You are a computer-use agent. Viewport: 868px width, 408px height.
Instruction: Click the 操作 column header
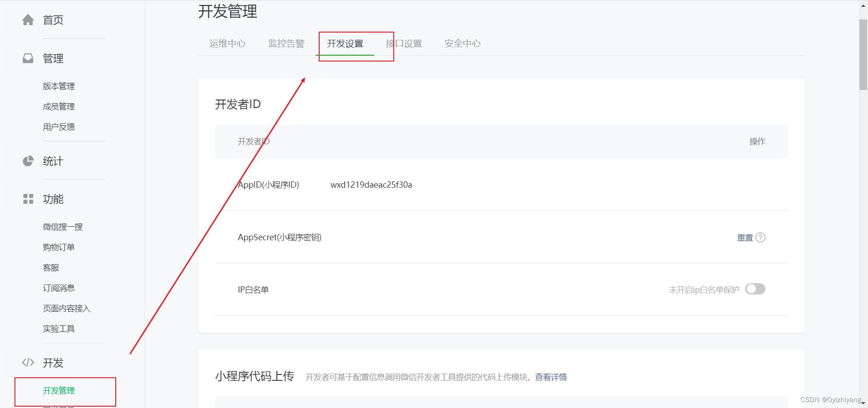click(x=757, y=142)
